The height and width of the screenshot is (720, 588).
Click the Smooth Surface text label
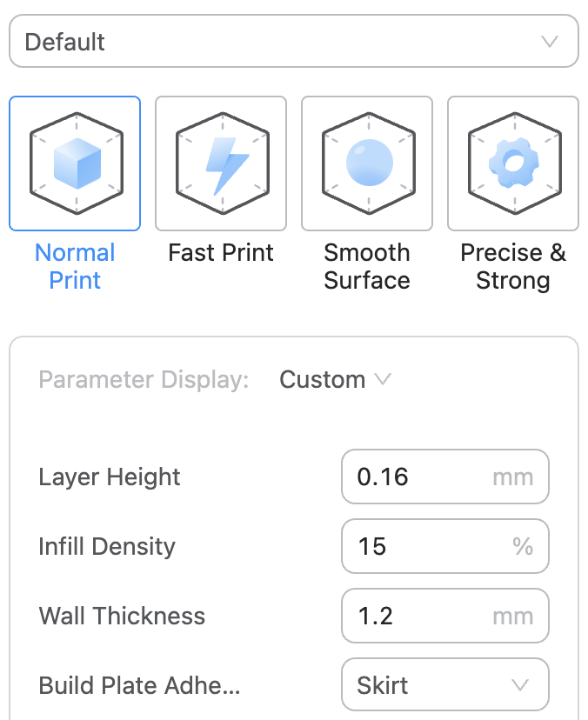pyautogui.click(x=367, y=267)
